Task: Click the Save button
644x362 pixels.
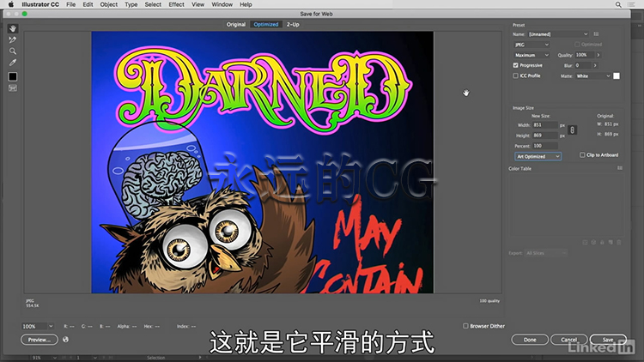Action: coord(608,340)
